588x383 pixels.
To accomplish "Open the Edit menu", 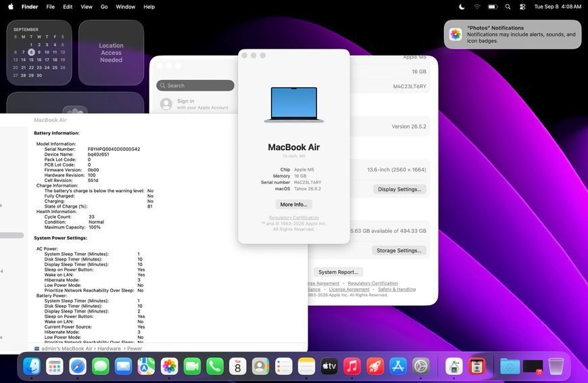I will (68, 7).
